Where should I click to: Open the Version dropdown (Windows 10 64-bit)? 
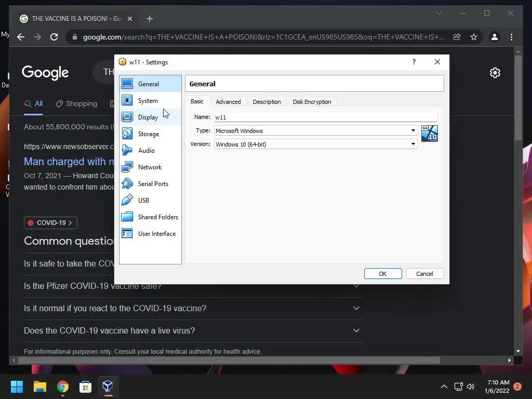[316, 144]
